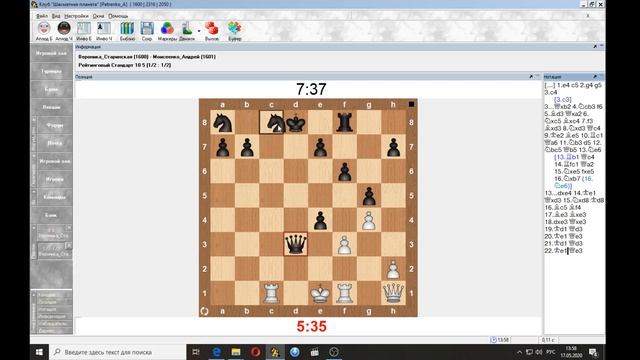The image size is (640, 360).
Task: Open the Окна menu
Action: [98, 16]
